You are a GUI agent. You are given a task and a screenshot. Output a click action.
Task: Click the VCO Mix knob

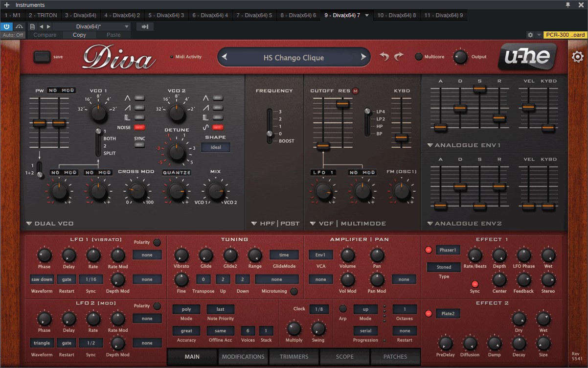215,191
